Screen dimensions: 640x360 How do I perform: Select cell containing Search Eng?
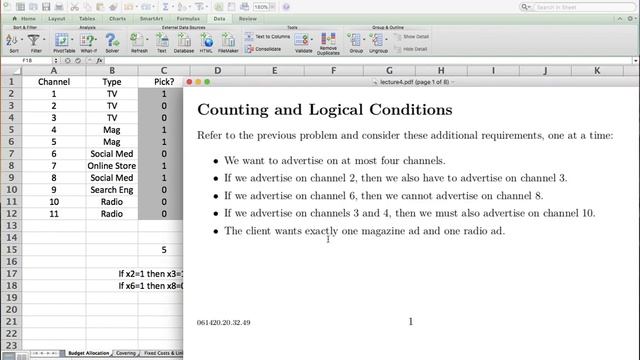coord(111,190)
